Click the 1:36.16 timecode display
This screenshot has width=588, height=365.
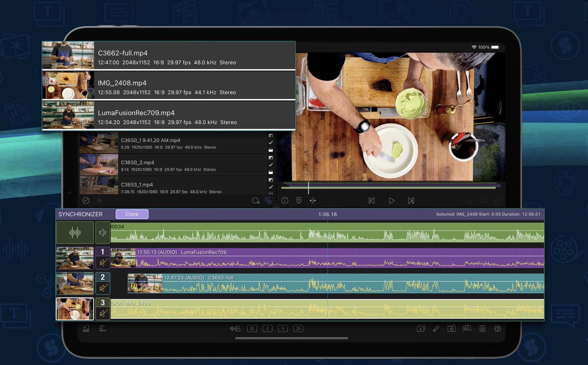pos(328,214)
